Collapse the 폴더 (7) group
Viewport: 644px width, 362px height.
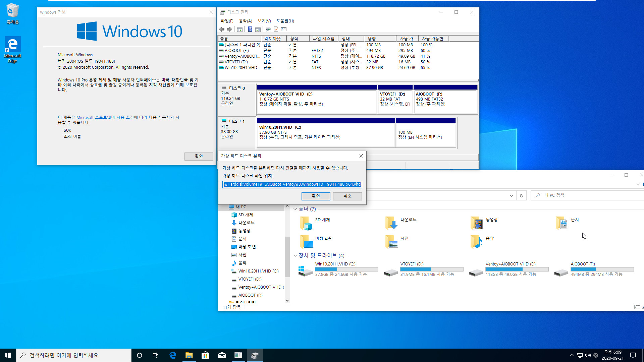click(x=295, y=209)
